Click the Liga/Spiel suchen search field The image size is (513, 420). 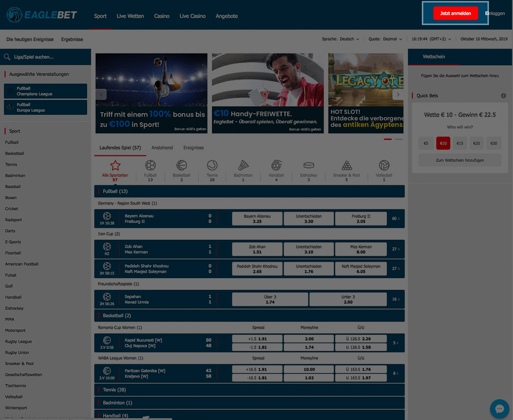pyautogui.click(x=46, y=57)
